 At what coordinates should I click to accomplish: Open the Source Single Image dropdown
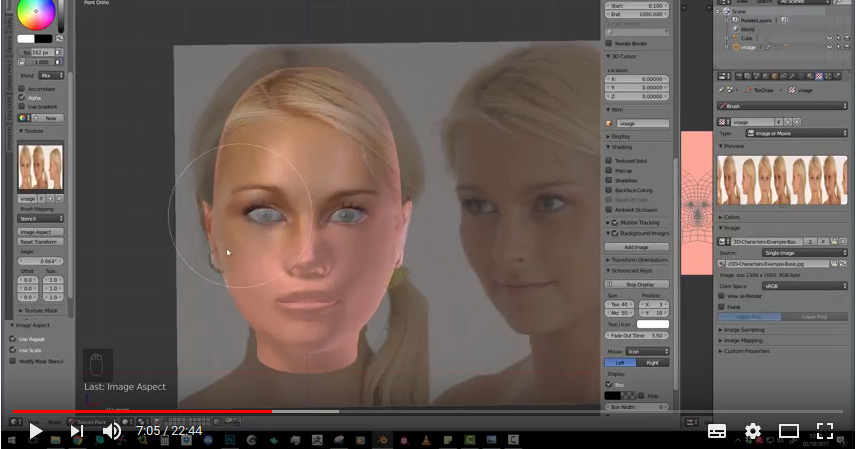tap(804, 253)
